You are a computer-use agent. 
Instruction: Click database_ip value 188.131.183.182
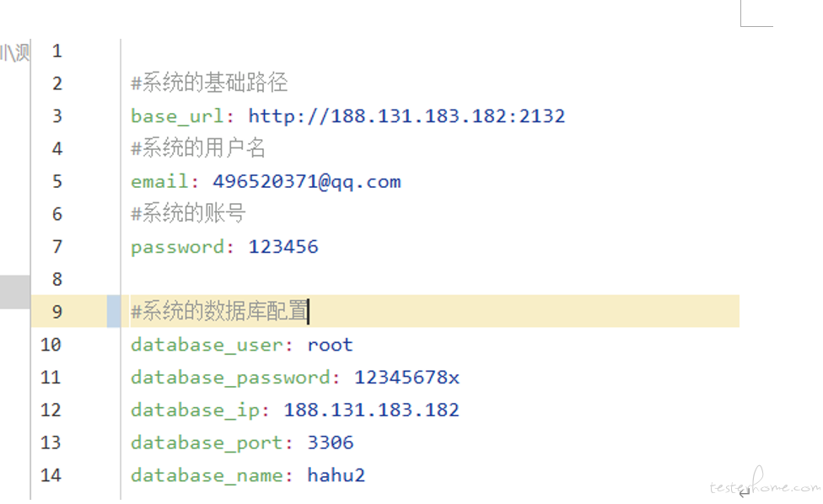coord(372,410)
